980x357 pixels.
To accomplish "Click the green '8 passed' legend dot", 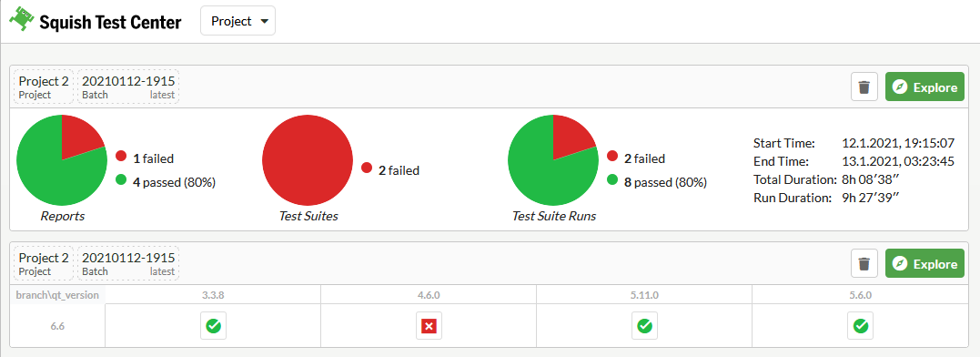I will 613,182.
